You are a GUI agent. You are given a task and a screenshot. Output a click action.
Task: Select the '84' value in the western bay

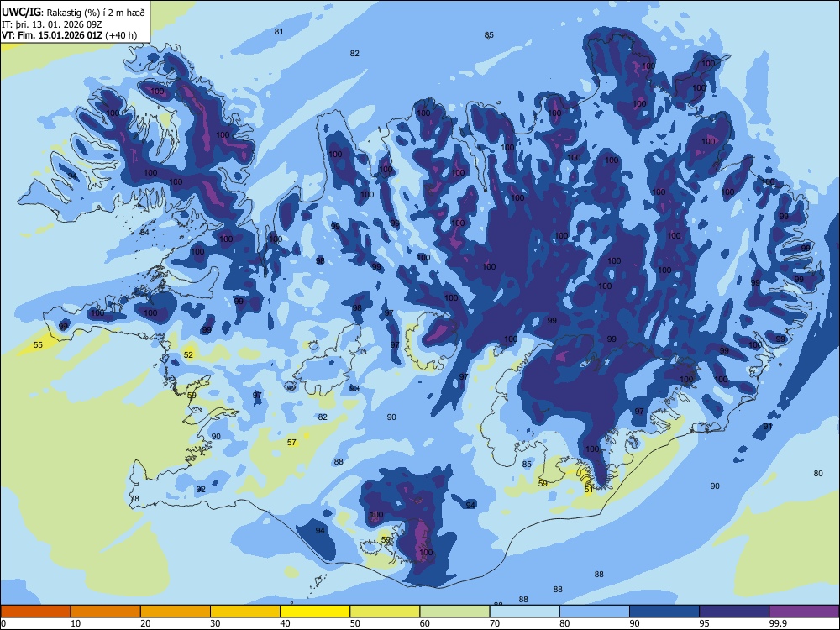coord(144,233)
